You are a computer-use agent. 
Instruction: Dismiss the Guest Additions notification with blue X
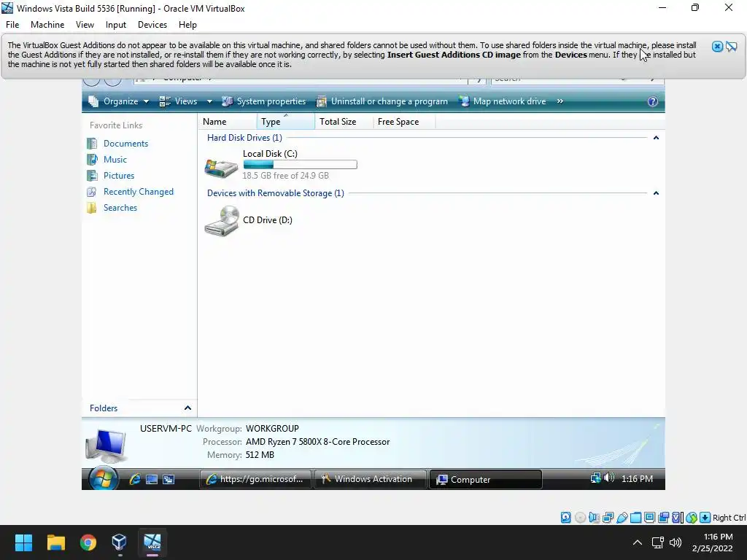pyautogui.click(x=717, y=46)
